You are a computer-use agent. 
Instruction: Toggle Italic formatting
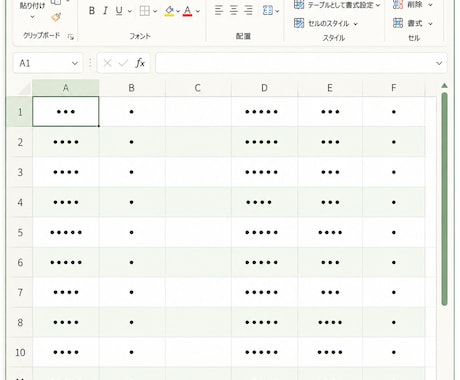pos(105,11)
